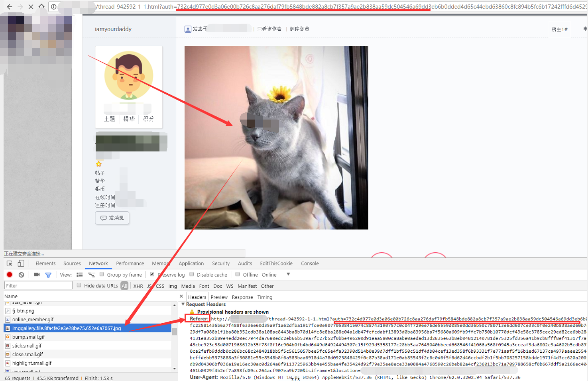The width and height of the screenshot is (588, 381).
Task: Select the online_member.gif request row
Action: [x=88, y=319]
